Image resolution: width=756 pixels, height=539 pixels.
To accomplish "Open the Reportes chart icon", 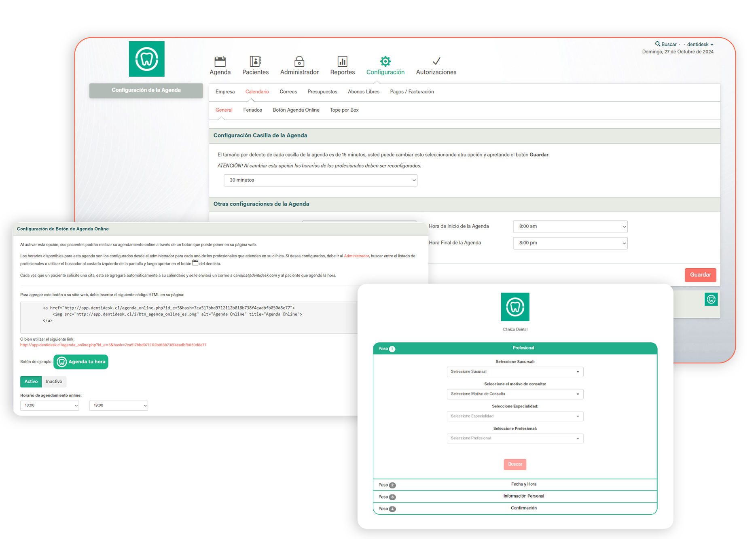I will point(342,62).
